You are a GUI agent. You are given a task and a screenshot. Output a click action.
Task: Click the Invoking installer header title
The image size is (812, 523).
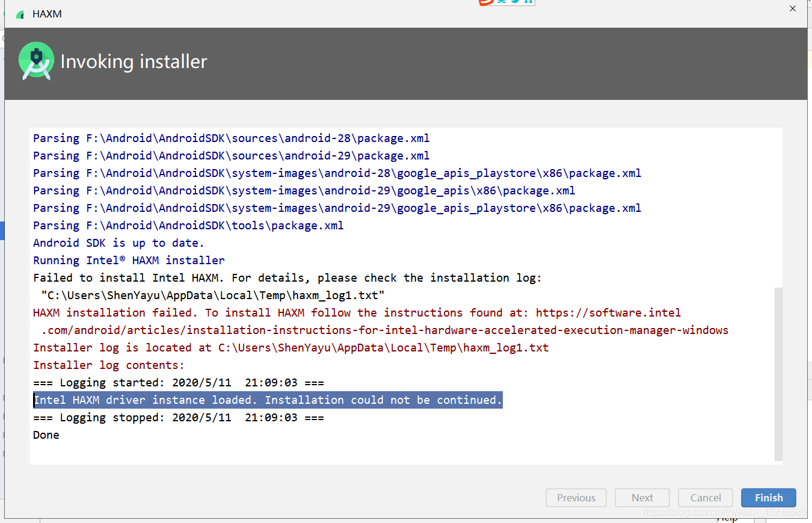134,61
